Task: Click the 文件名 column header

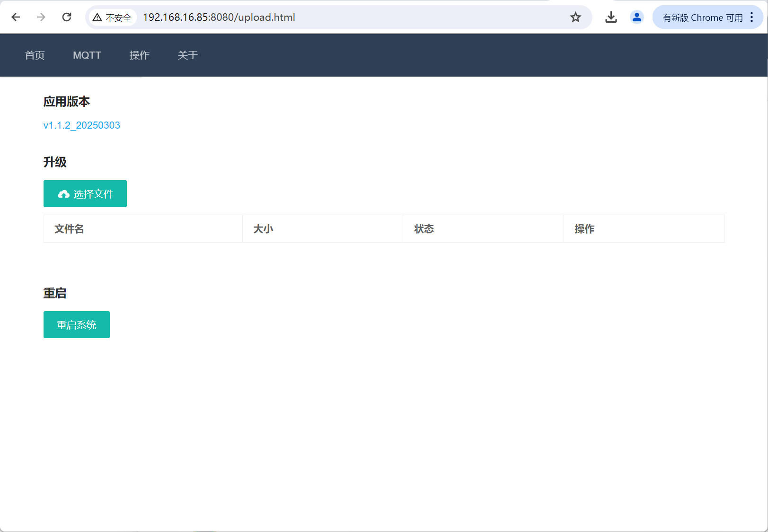Action: point(69,229)
